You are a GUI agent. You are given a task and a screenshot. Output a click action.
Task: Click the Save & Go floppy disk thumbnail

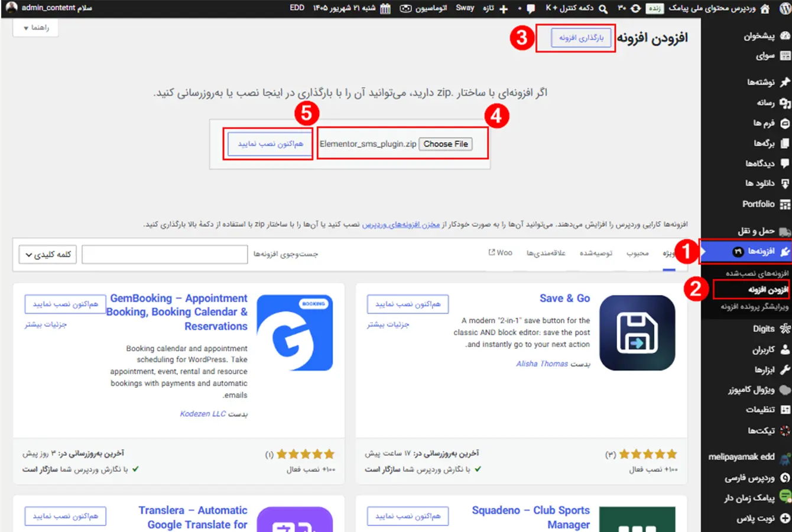[637, 333]
